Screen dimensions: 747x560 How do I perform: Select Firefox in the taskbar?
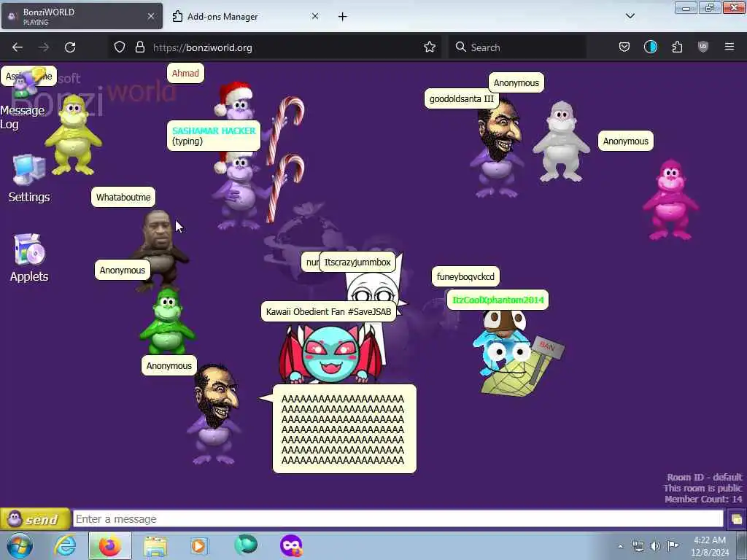[109, 545]
